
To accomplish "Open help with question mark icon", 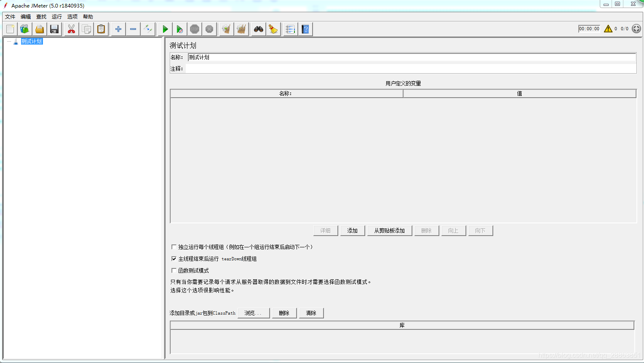I will [305, 29].
